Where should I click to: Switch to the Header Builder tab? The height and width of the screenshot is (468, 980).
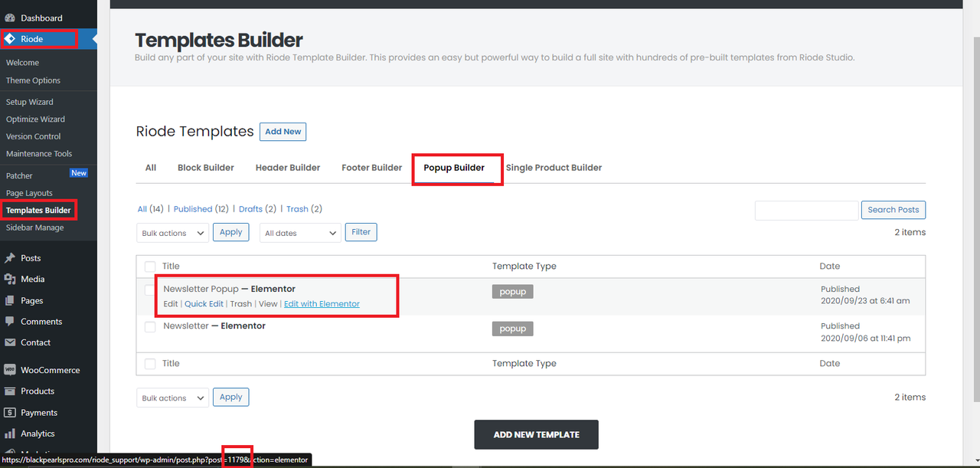tap(288, 168)
